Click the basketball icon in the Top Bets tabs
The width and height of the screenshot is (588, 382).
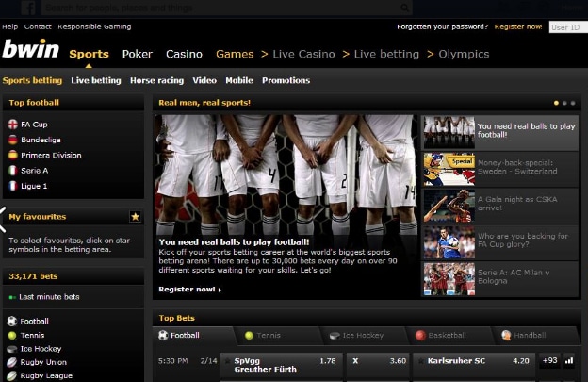tap(421, 336)
